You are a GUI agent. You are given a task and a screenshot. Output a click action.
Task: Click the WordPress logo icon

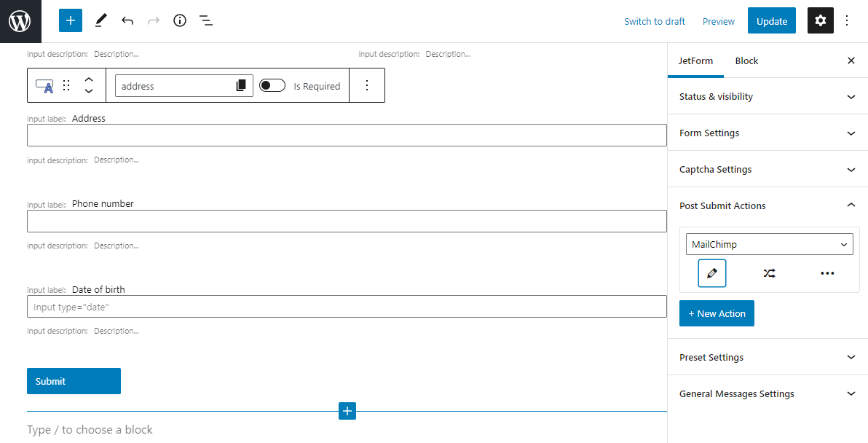(x=20, y=21)
